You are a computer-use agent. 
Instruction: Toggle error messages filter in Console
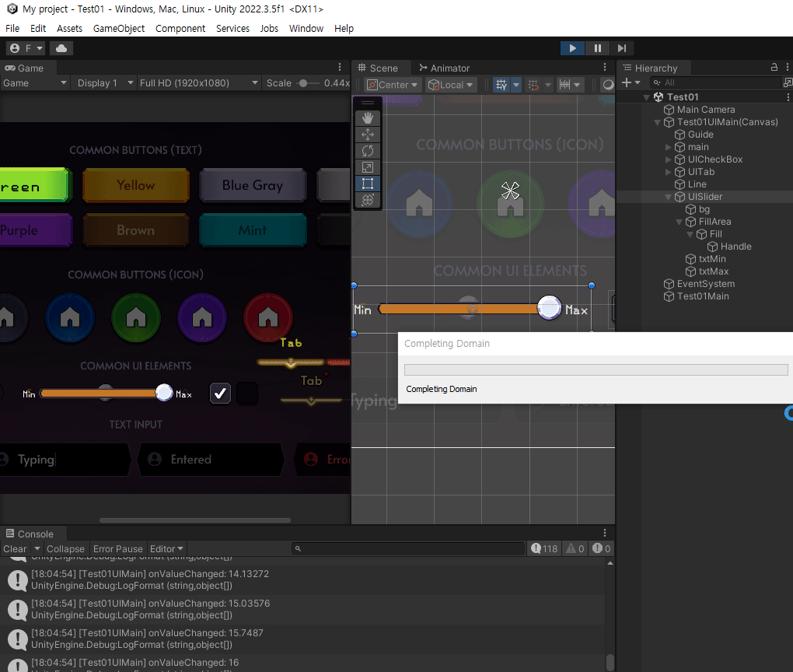coord(601,548)
